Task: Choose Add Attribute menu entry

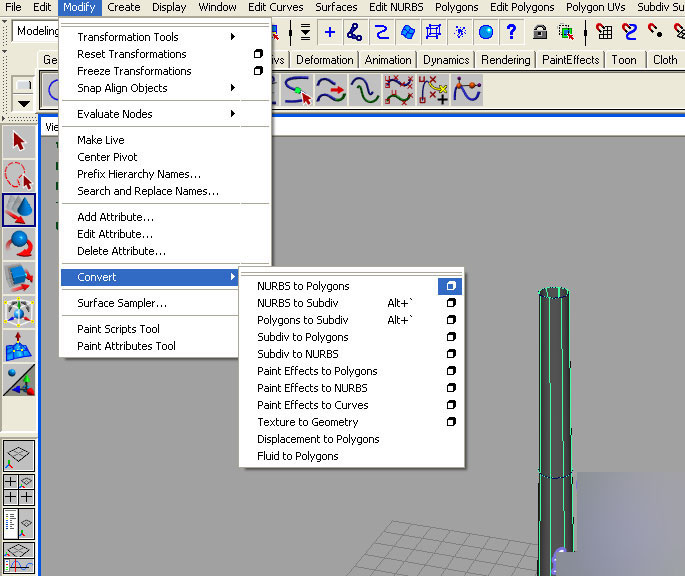Action: tap(115, 217)
